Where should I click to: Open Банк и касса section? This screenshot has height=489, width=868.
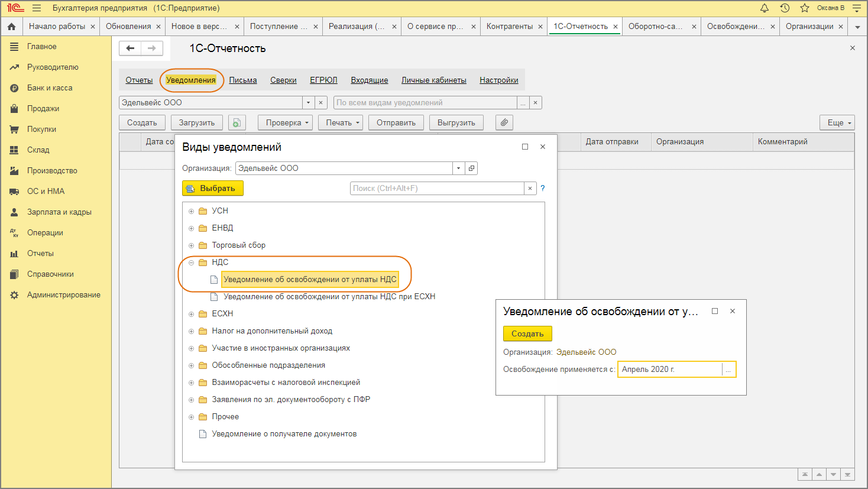tap(50, 88)
